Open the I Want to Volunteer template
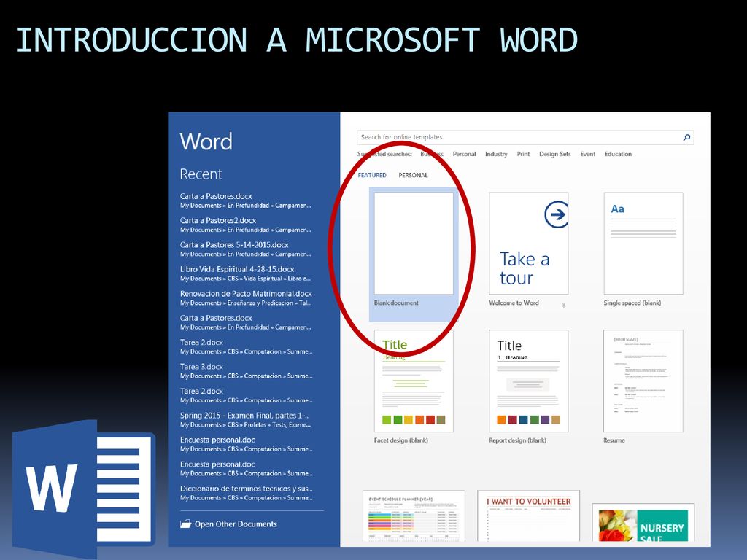 point(528,516)
